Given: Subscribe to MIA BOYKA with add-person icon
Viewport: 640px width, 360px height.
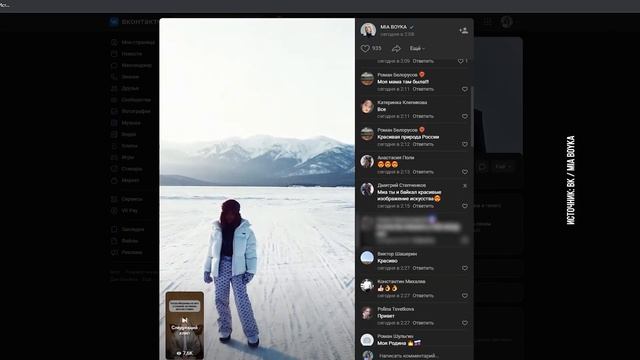Looking at the screenshot, I should pyautogui.click(x=463, y=30).
